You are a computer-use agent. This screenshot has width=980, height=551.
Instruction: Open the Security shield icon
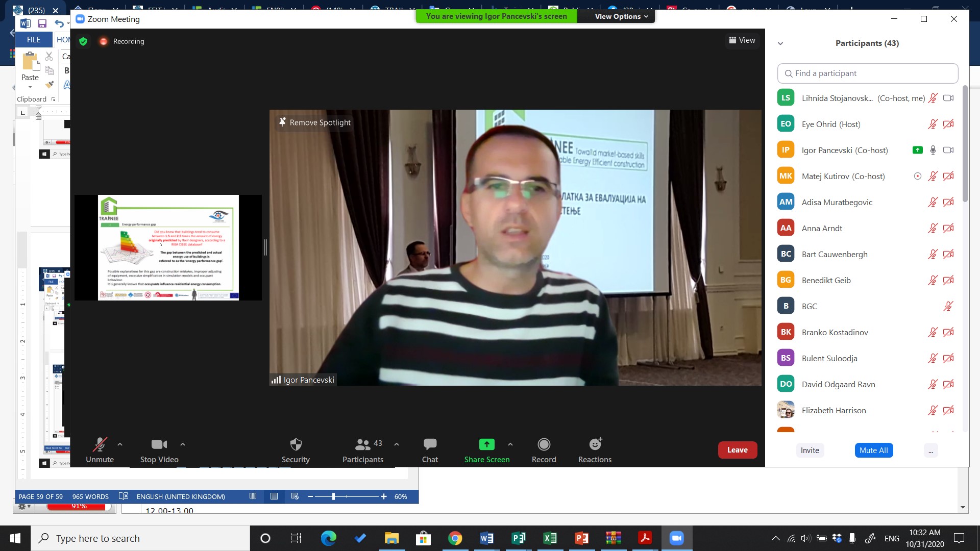point(296,444)
